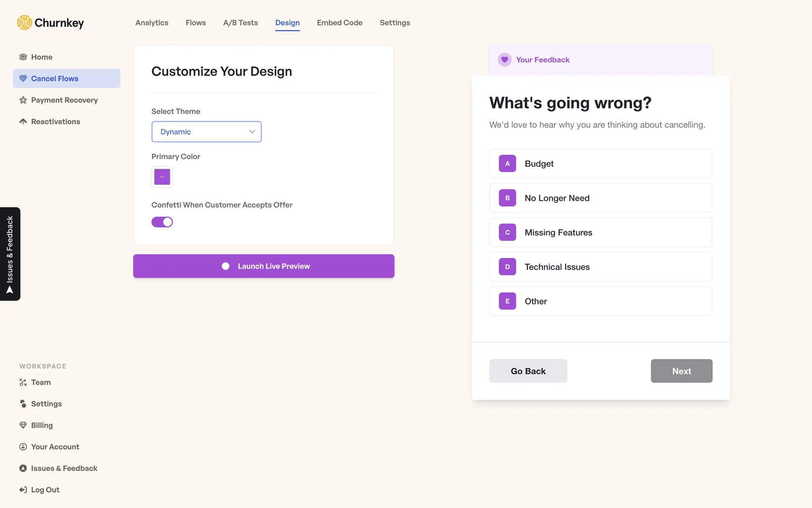Click the Churnkey logo icon
The image size is (812, 508).
tap(25, 22)
